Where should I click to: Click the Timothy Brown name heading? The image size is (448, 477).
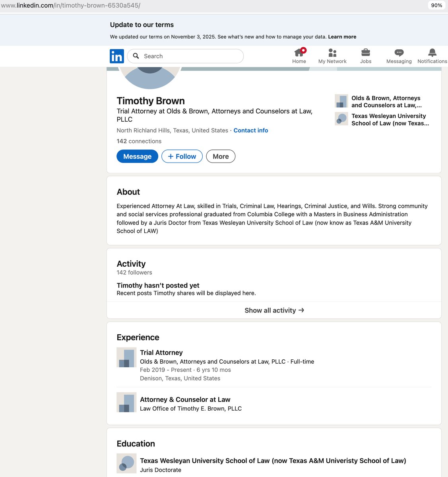click(151, 101)
